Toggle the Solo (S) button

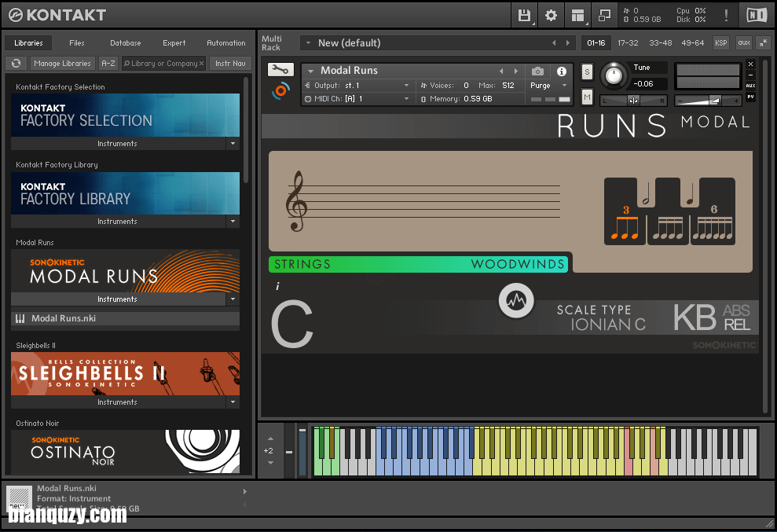tap(587, 72)
